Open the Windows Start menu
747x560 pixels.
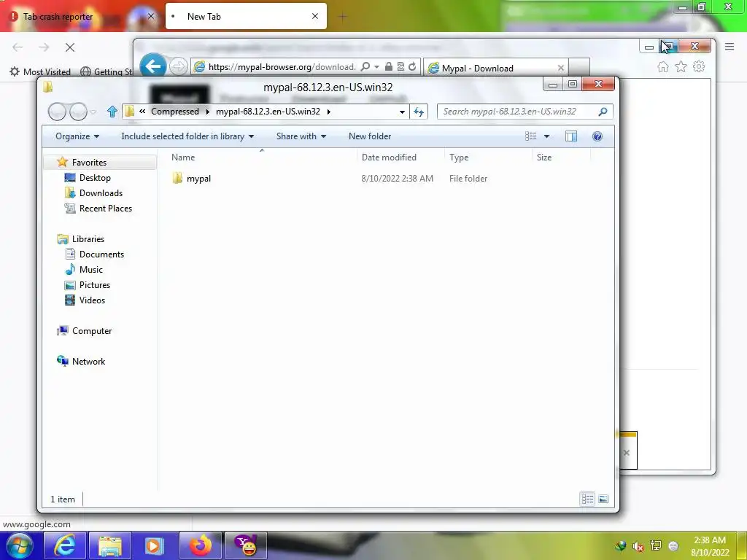click(19, 545)
